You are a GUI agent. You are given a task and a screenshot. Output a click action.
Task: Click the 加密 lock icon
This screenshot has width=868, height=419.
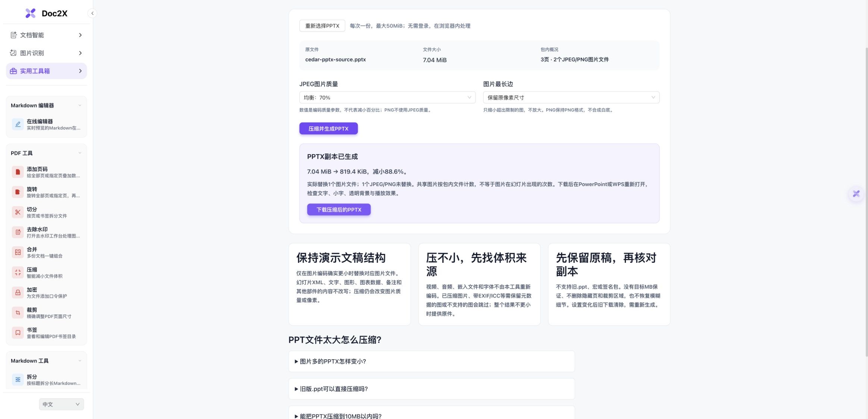click(18, 293)
